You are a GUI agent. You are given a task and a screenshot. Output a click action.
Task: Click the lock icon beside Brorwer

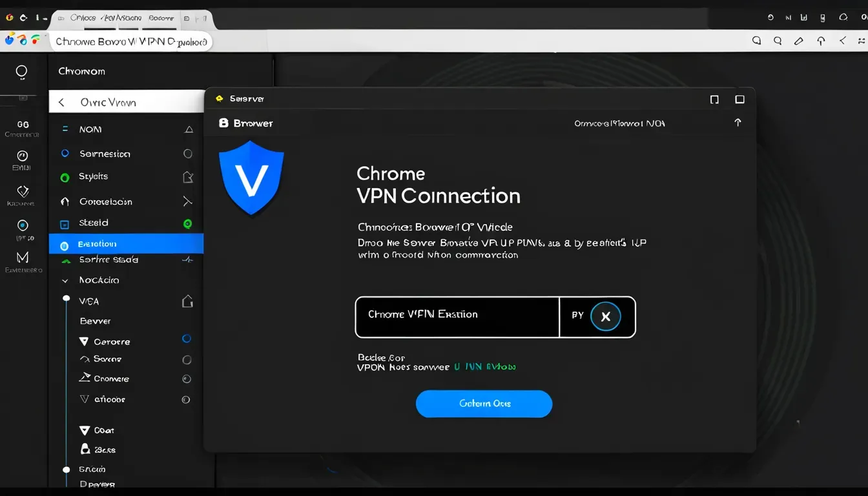(x=223, y=123)
